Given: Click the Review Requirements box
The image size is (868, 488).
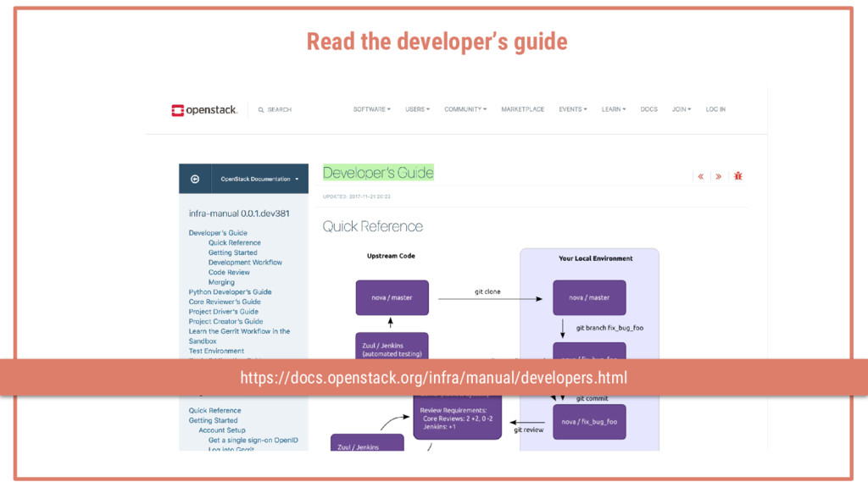Looking at the screenshot, I should click(x=457, y=418).
